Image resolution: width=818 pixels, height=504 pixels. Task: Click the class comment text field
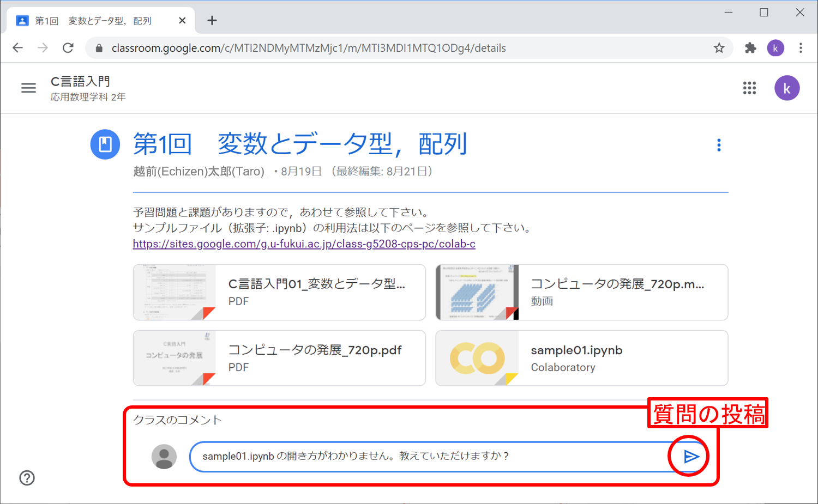pyautogui.click(x=425, y=457)
